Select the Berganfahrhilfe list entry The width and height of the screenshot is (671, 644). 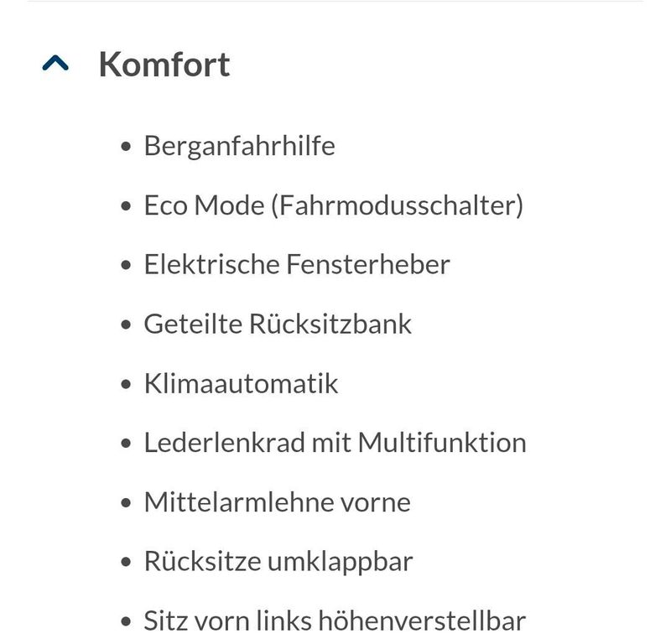(239, 147)
